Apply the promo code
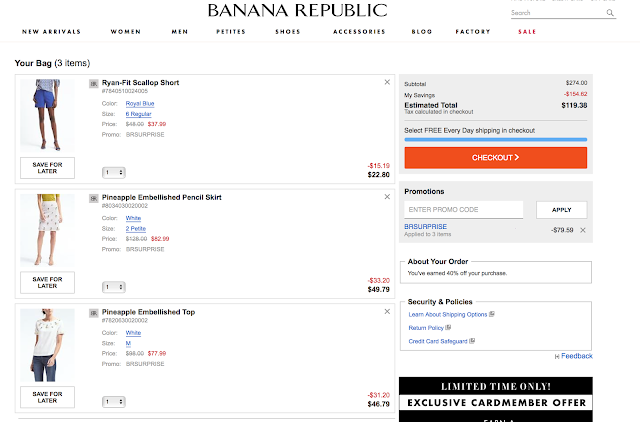This screenshot has height=422, width=640. pos(562,210)
